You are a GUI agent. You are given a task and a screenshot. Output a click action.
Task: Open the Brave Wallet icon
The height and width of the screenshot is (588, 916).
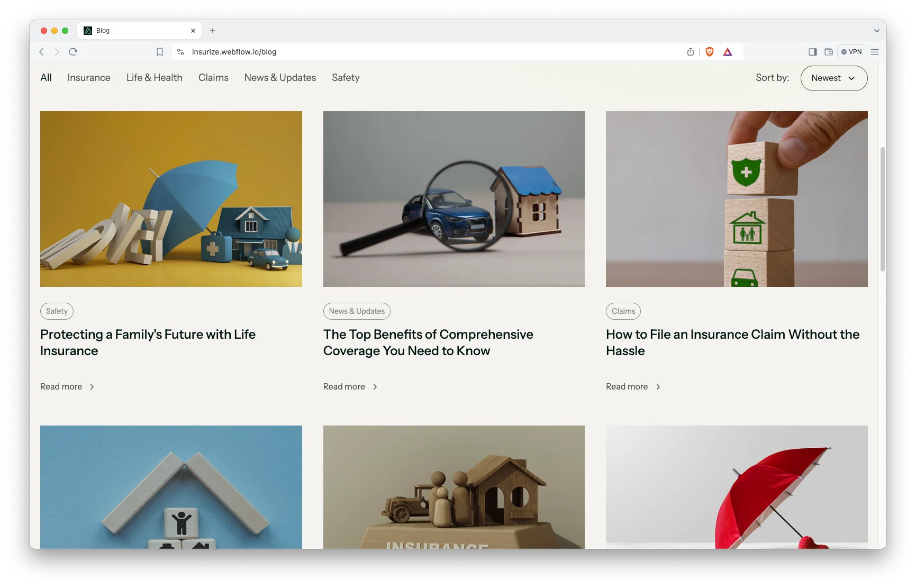829,52
